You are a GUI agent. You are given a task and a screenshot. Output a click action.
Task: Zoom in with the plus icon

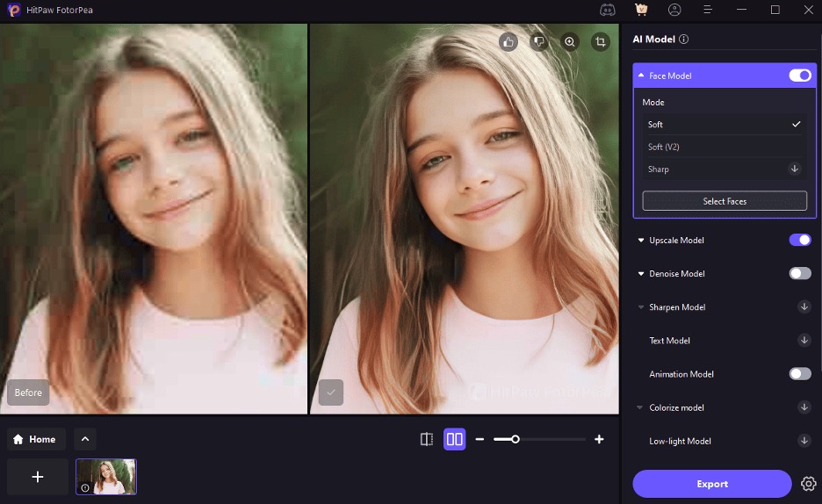click(x=599, y=439)
